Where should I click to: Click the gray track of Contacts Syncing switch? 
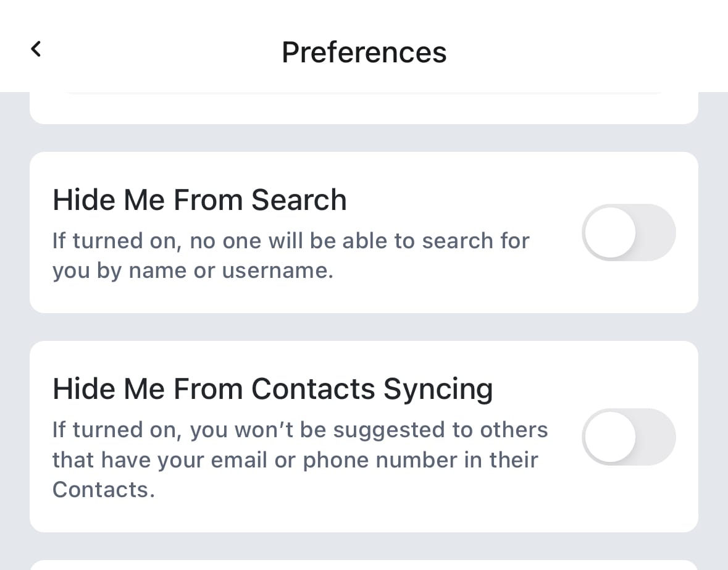(657, 437)
